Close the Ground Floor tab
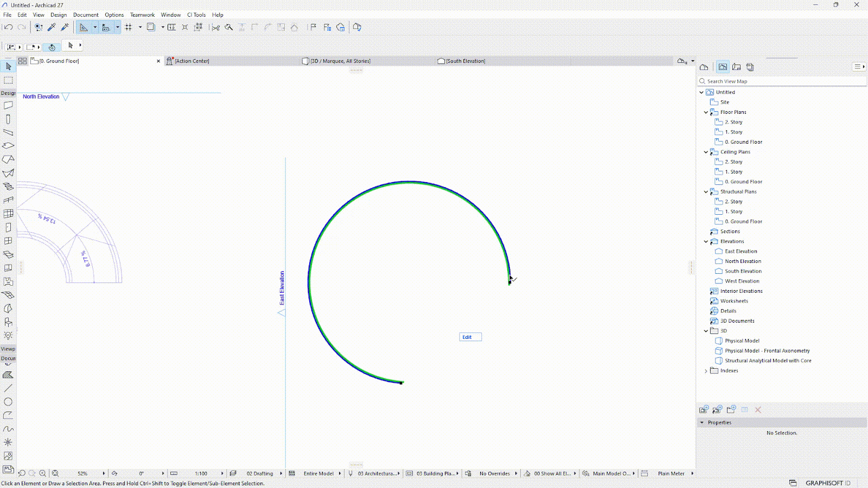Screen dimensions: 868x488 coord(158,61)
